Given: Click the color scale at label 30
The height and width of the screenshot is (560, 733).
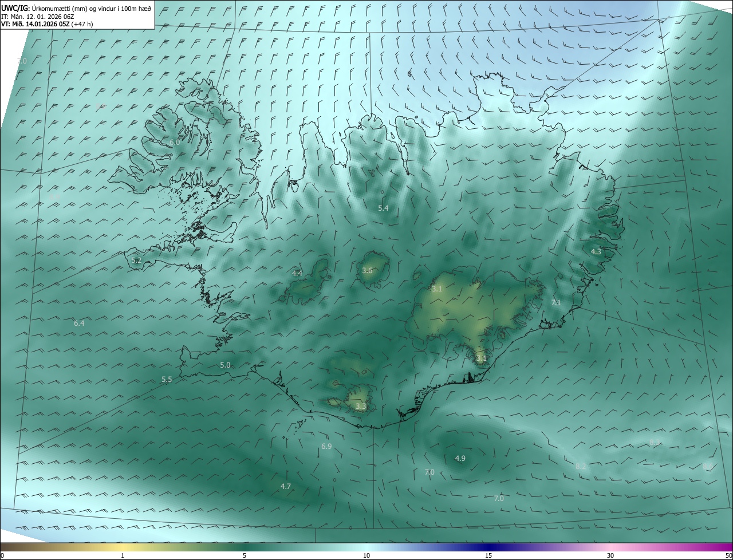Looking at the screenshot, I should pyautogui.click(x=610, y=555).
